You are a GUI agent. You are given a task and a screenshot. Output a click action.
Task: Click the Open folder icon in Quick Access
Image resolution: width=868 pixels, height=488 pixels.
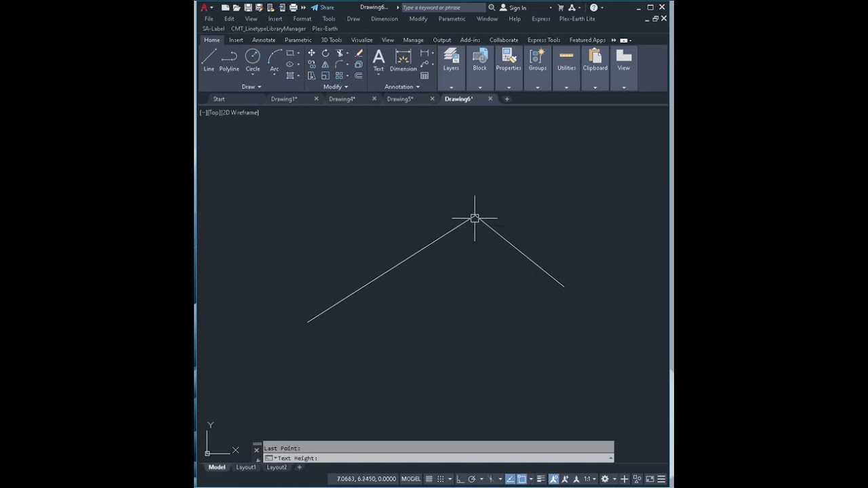tap(237, 7)
